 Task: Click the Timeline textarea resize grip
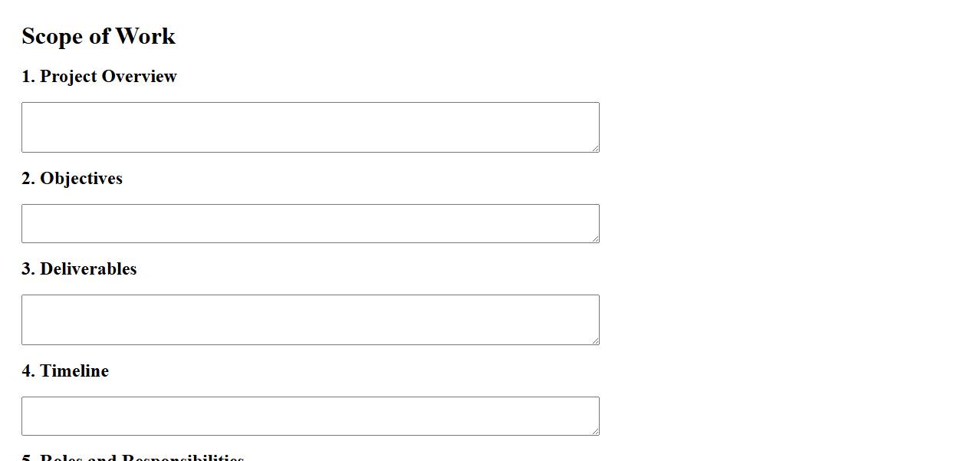pos(594,430)
